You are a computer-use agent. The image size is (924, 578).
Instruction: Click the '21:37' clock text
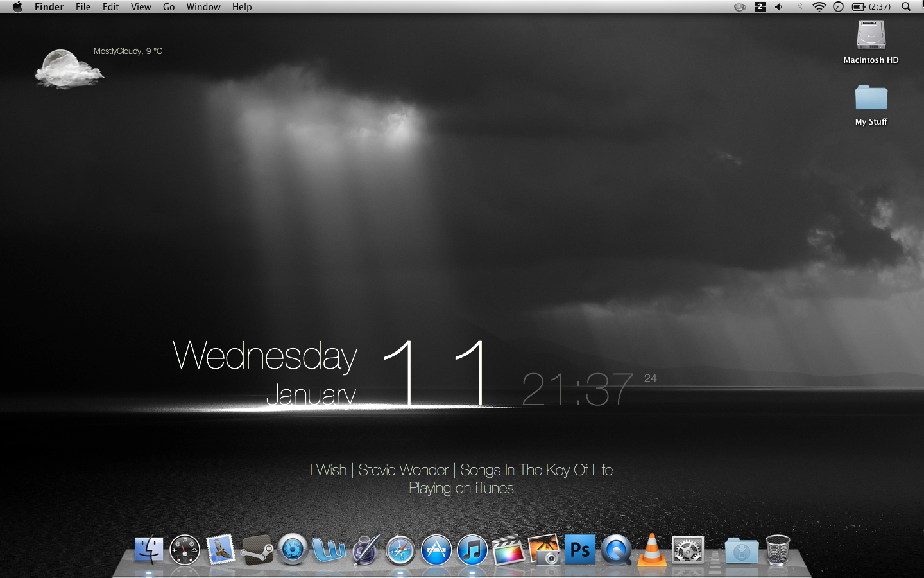pos(577,389)
